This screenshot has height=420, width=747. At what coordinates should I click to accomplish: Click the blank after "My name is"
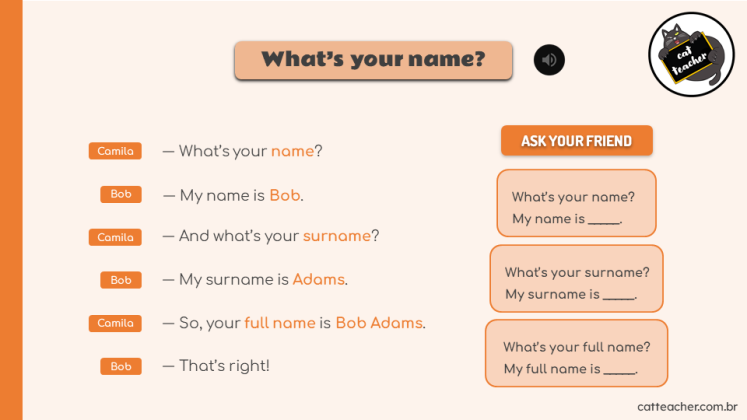(605, 219)
